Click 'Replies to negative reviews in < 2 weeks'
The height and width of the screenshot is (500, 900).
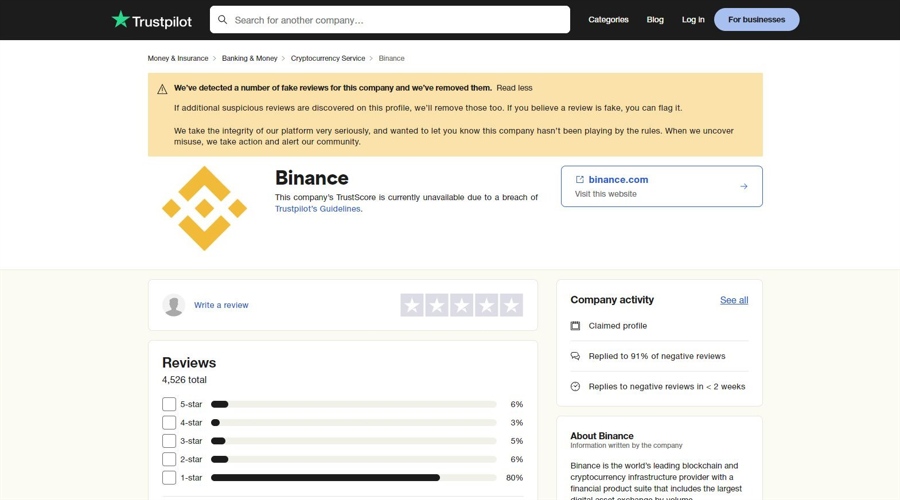click(x=667, y=386)
